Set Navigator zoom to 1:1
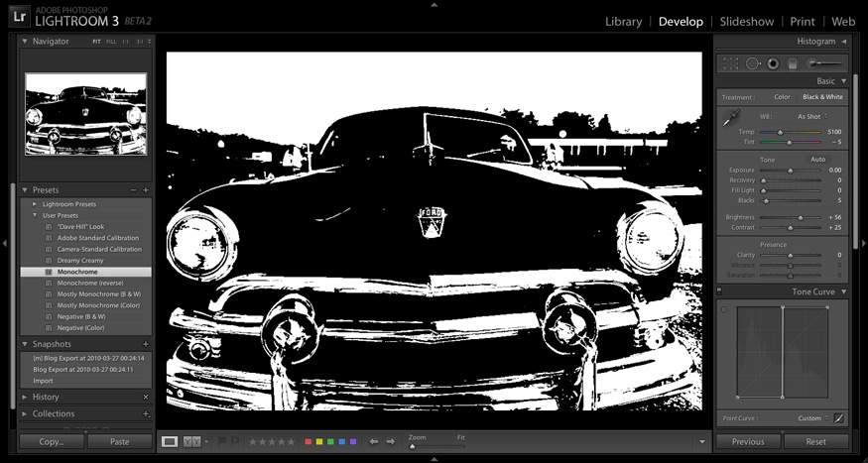This screenshot has height=463, width=868. 125,42
